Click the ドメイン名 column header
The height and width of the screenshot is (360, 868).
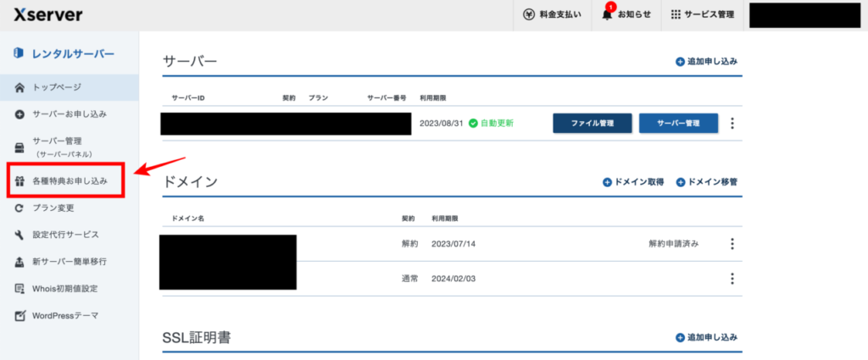tap(188, 219)
